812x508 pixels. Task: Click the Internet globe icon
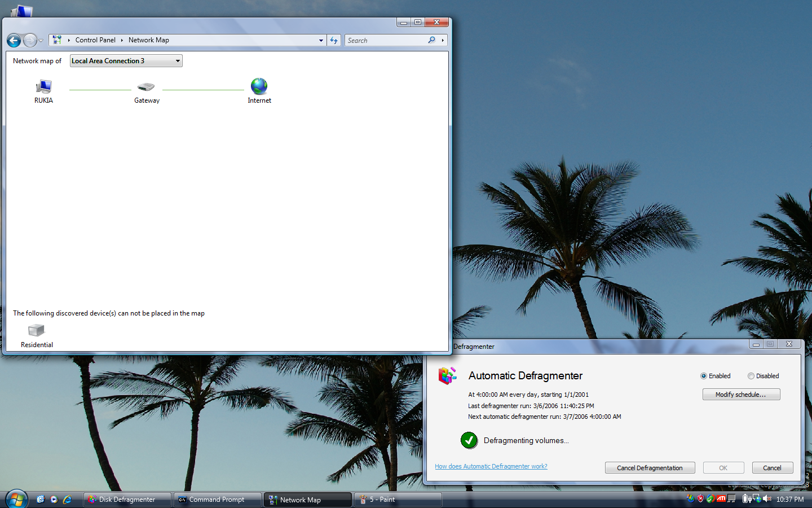tap(259, 86)
